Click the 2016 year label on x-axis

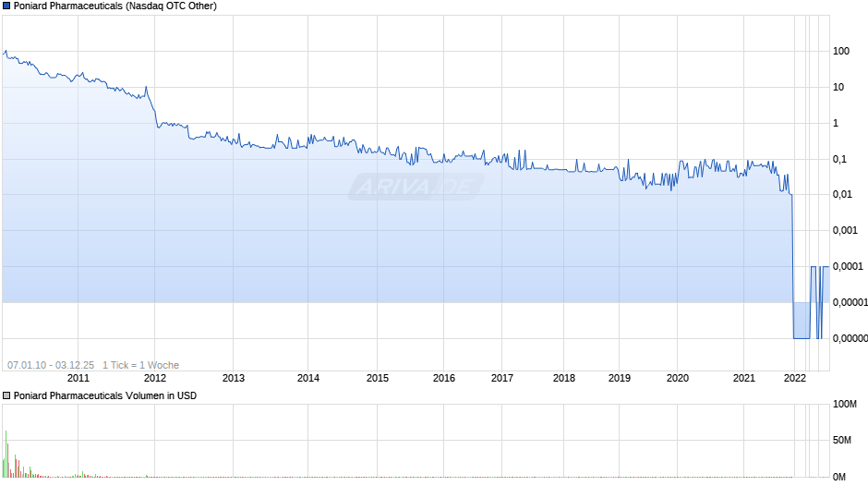[444, 378]
